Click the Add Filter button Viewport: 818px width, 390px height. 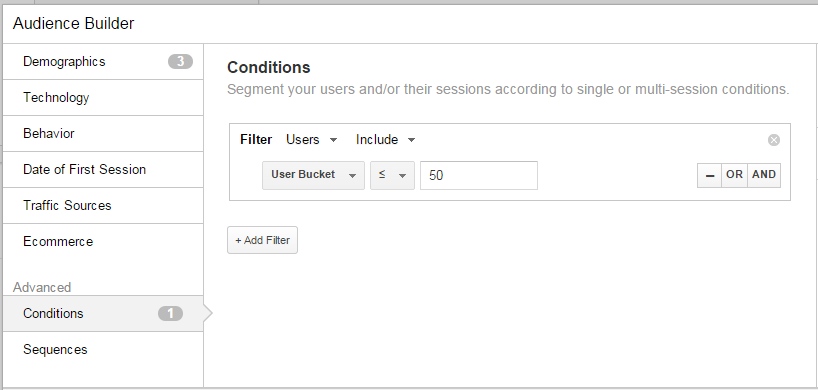click(x=262, y=240)
